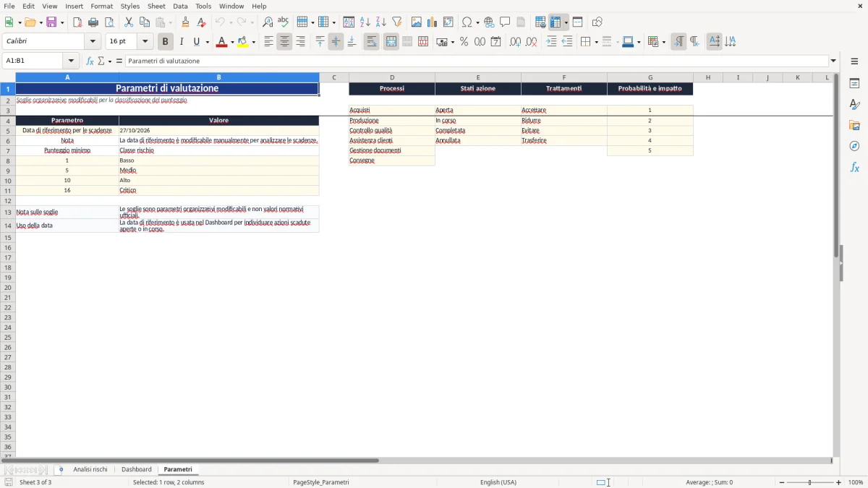Open the Format menu
The image size is (868, 488).
[101, 6]
